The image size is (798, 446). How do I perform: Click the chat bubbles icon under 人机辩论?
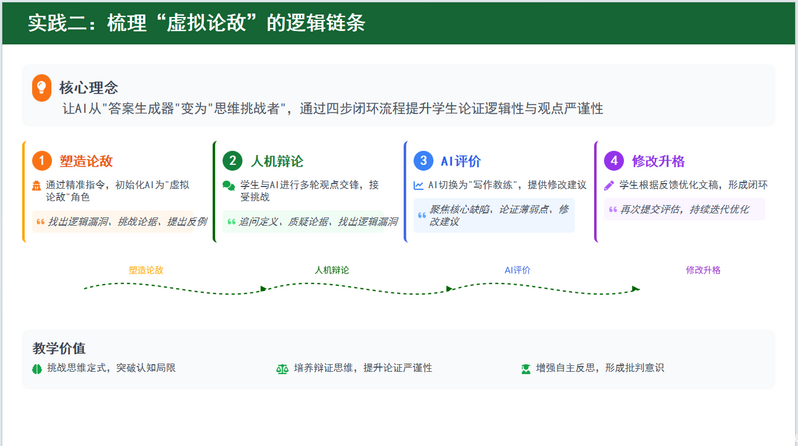tap(229, 186)
